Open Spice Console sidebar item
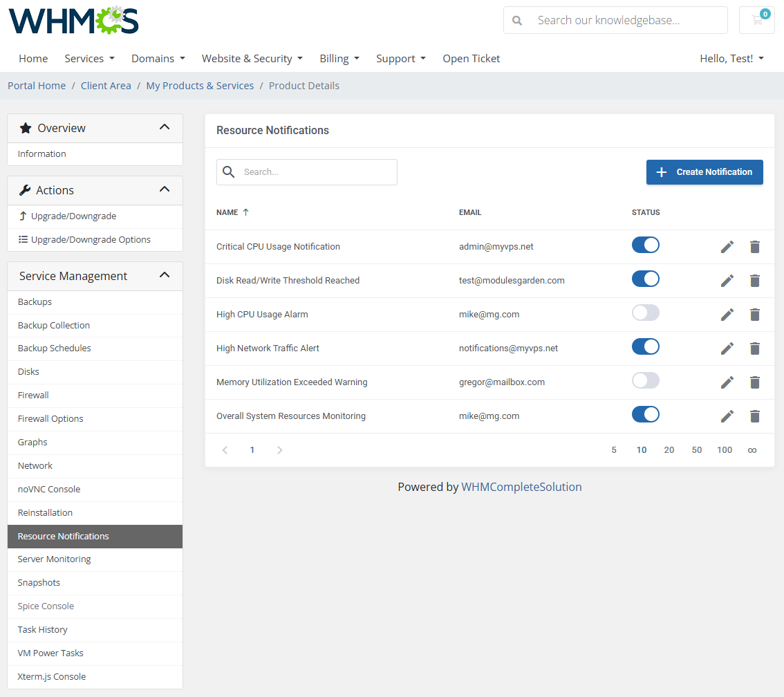 [95, 606]
